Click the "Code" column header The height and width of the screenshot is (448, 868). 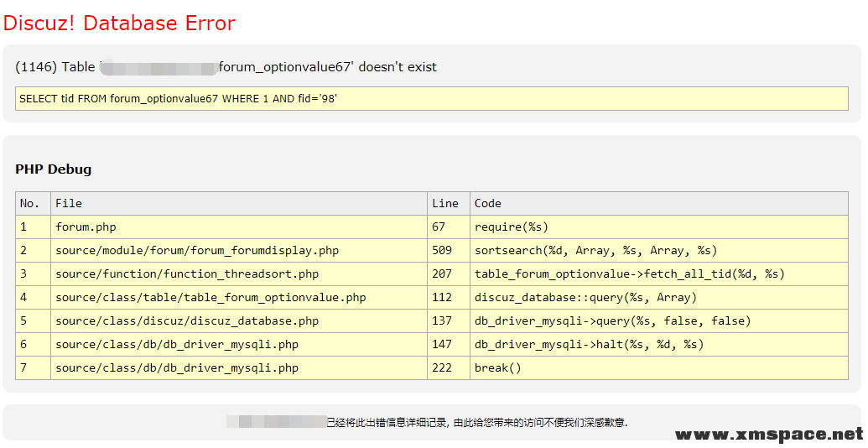(x=658, y=203)
